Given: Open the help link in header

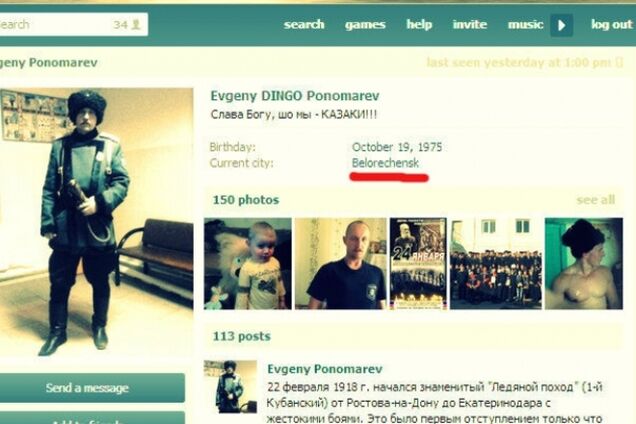Looking at the screenshot, I should tap(419, 24).
